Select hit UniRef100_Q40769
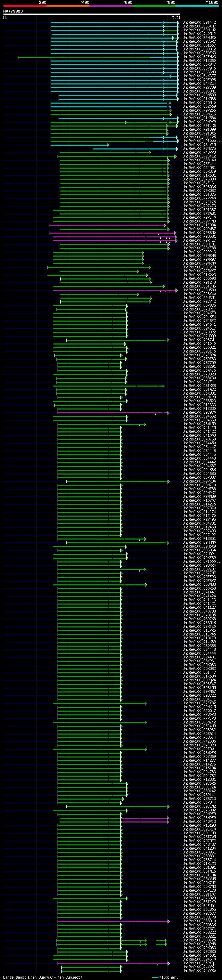Screen dimensions: 222x980 click(199, 439)
